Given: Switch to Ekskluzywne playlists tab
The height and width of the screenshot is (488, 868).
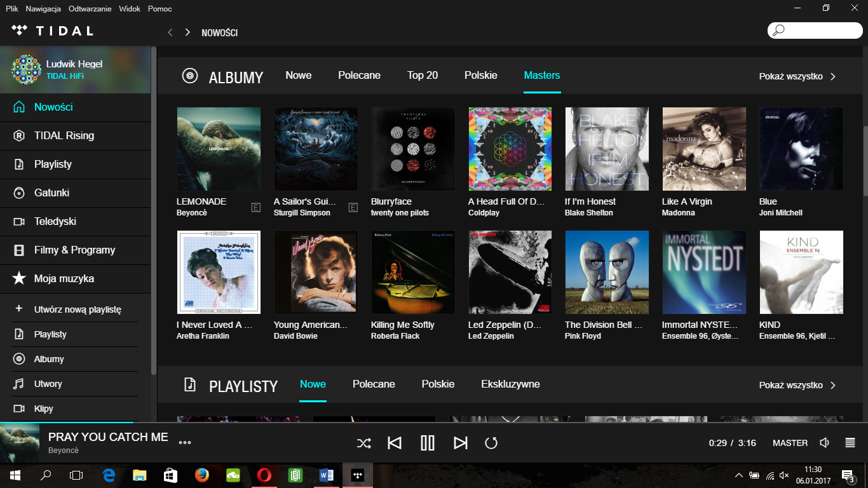Looking at the screenshot, I should [x=510, y=384].
